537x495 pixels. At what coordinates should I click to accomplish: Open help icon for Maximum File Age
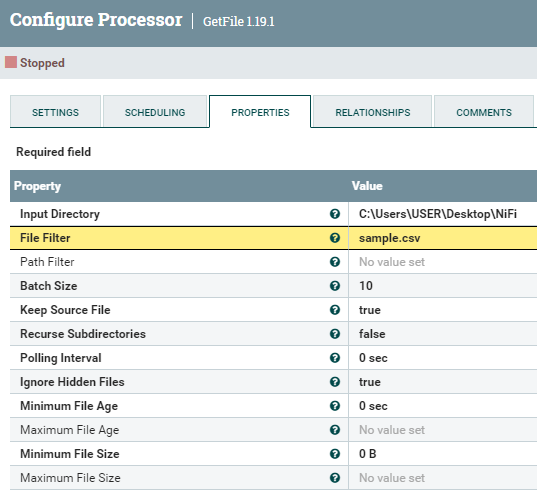click(335, 430)
